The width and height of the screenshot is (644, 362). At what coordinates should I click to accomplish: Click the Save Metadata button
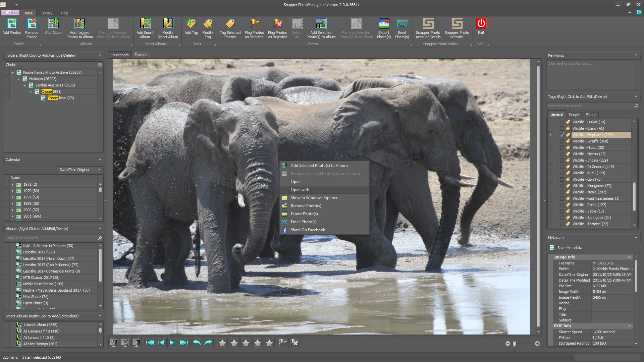(566, 248)
